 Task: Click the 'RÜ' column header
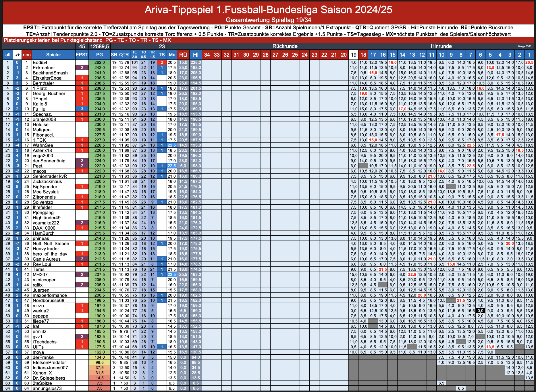point(183,55)
